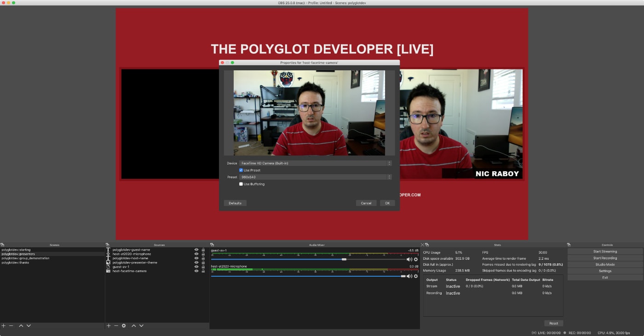
Task: Toggle lock on host-at2020-microphone source
Action: point(203,254)
